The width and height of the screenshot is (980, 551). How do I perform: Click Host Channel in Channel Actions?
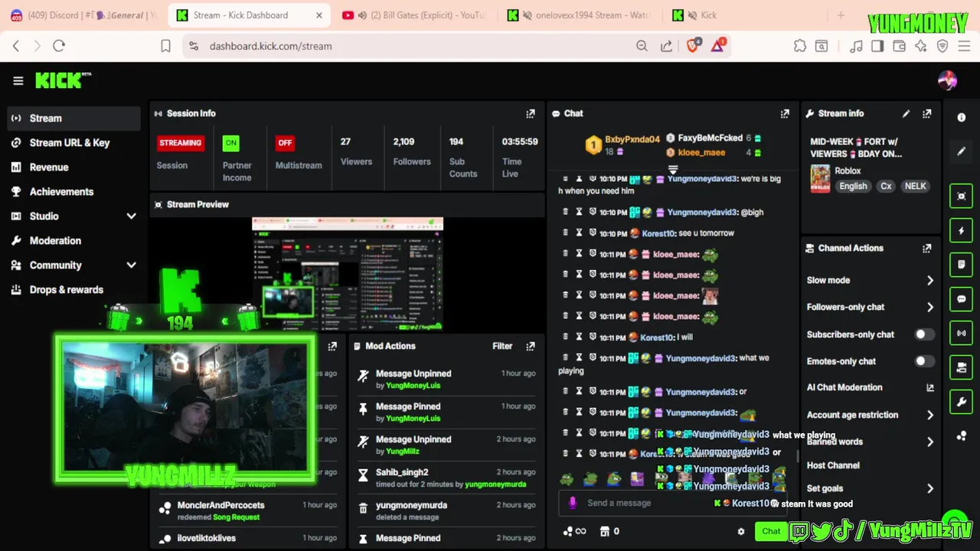click(833, 465)
